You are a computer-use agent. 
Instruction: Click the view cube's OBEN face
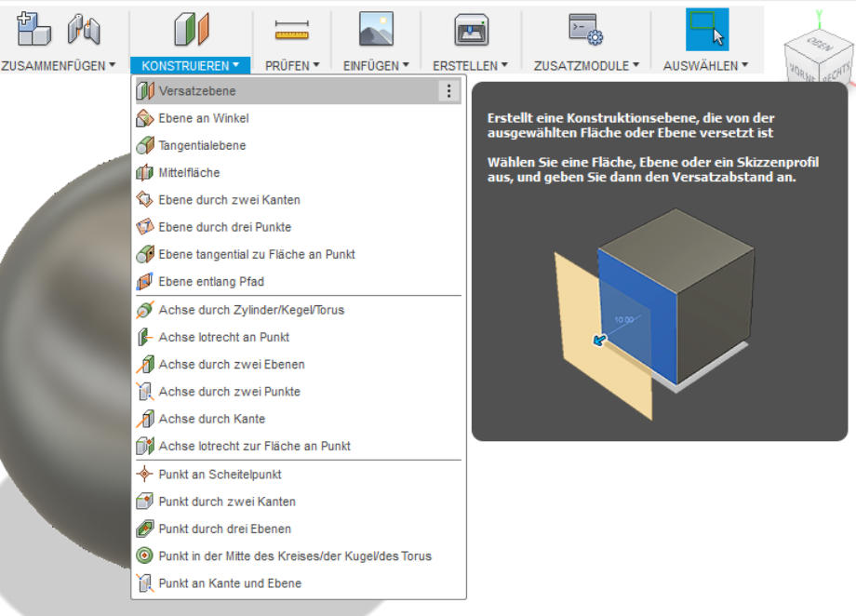pyautogui.click(x=819, y=44)
